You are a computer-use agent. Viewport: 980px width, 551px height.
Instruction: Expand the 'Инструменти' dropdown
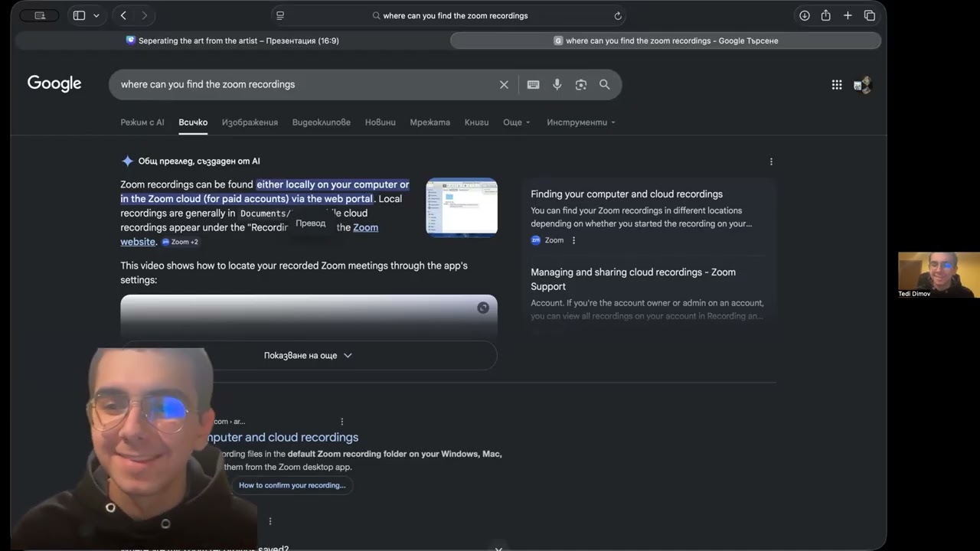(581, 122)
